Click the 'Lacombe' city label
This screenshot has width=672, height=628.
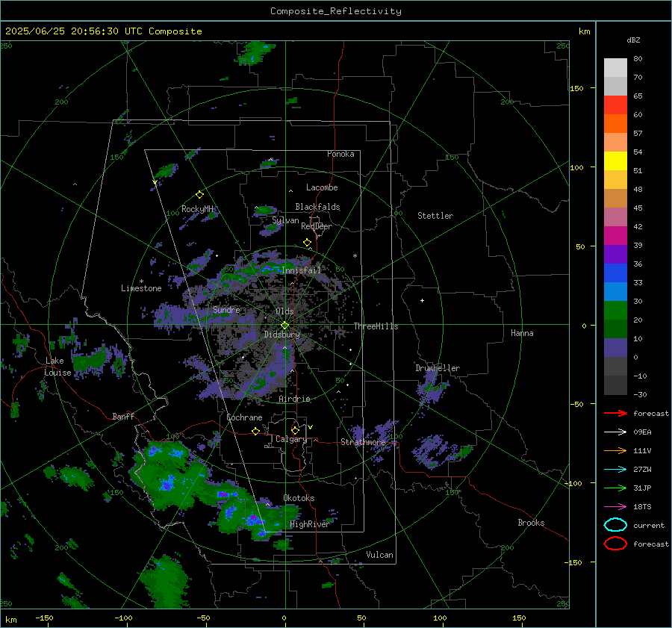click(322, 187)
